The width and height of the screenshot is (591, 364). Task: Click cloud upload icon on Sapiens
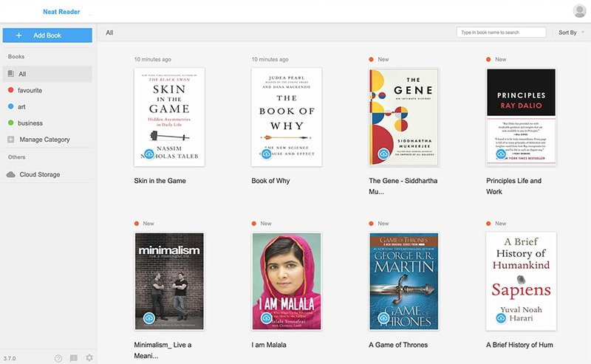click(501, 318)
